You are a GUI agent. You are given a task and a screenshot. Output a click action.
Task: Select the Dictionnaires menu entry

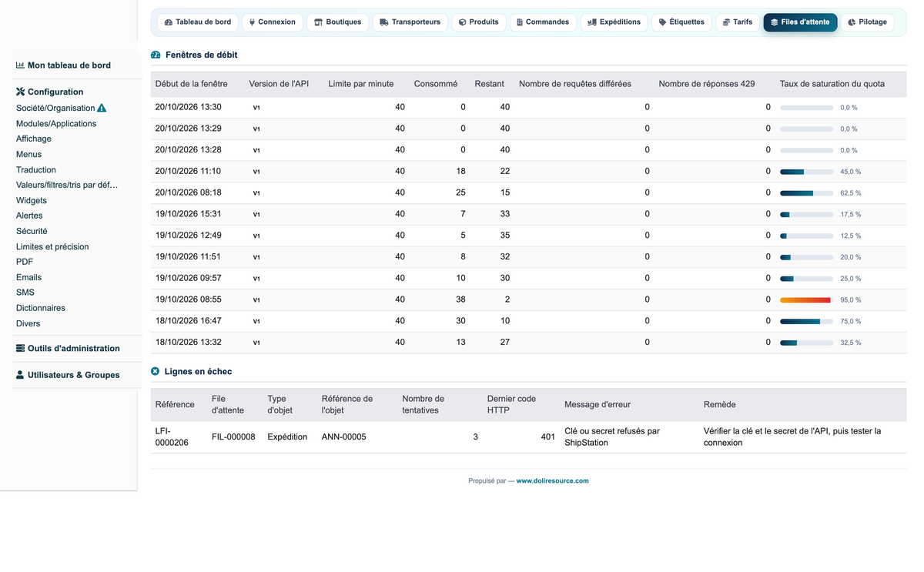point(41,308)
